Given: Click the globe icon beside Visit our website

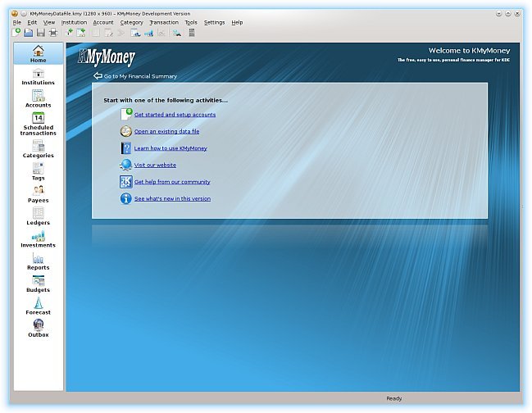Looking at the screenshot, I should tap(126, 165).
